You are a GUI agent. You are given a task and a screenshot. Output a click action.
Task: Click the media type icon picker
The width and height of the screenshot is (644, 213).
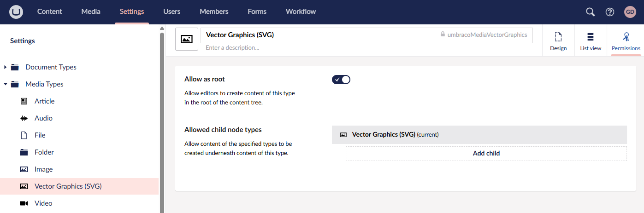point(187,39)
